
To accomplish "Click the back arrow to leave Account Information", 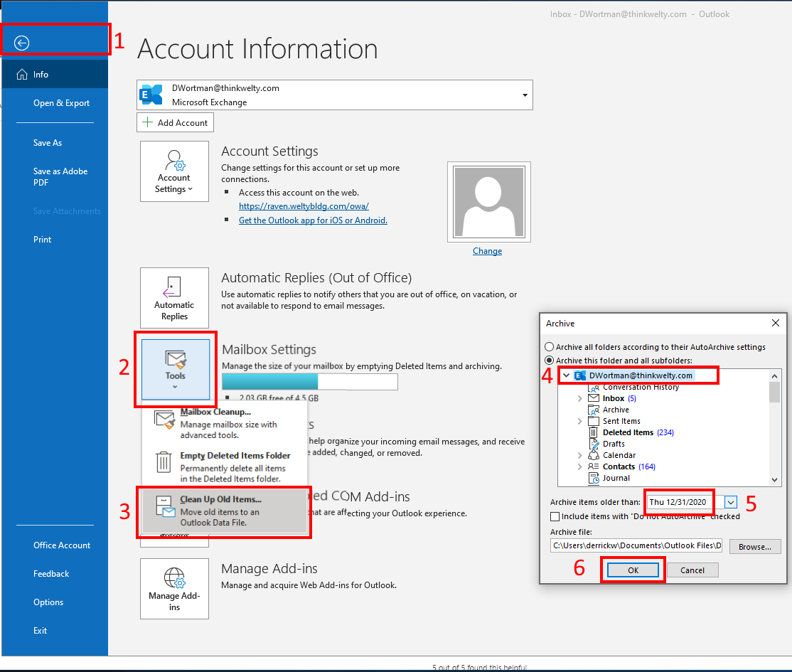I will coord(21,43).
